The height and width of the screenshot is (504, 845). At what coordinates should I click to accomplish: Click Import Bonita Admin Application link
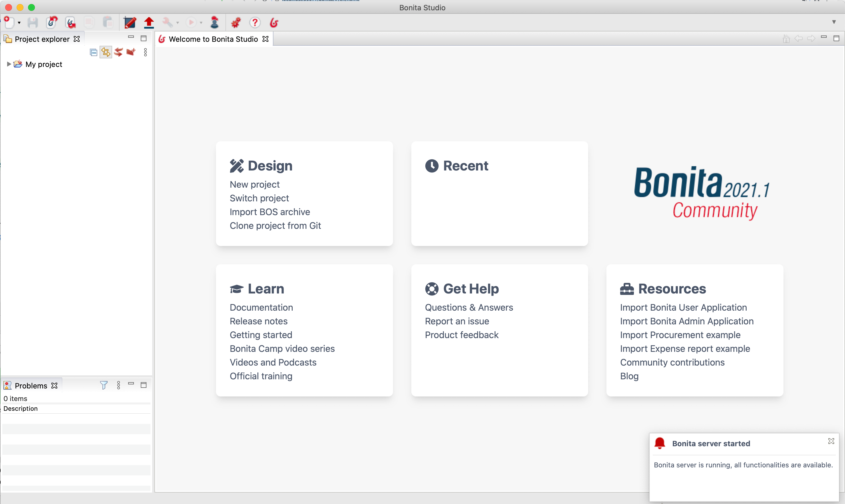coord(687,321)
